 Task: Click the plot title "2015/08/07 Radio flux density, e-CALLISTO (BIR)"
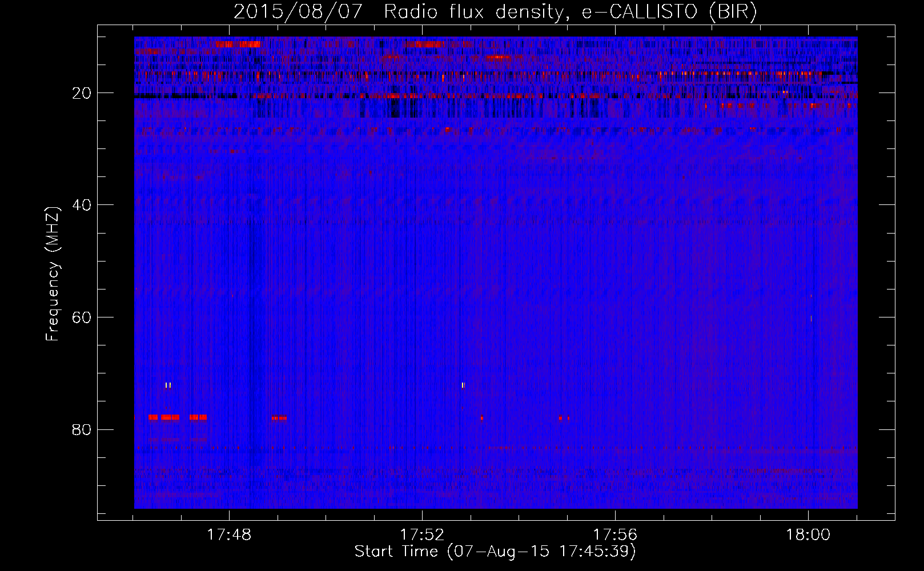click(x=495, y=12)
